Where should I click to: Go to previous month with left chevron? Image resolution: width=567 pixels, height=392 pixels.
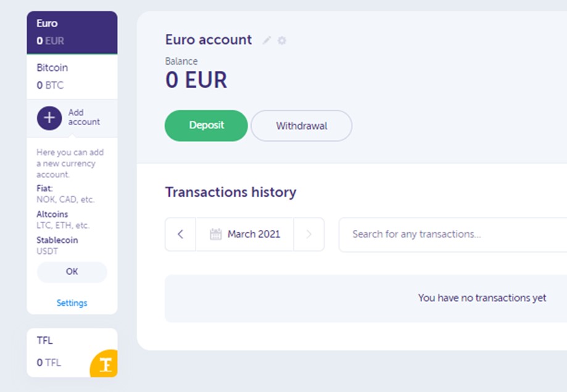point(180,234)
